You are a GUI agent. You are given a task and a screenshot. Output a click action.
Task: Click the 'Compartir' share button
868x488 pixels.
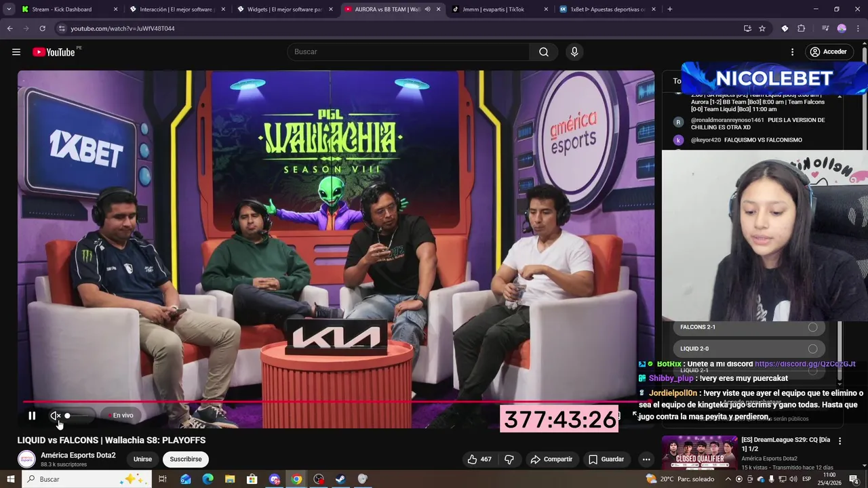point(551,459)
